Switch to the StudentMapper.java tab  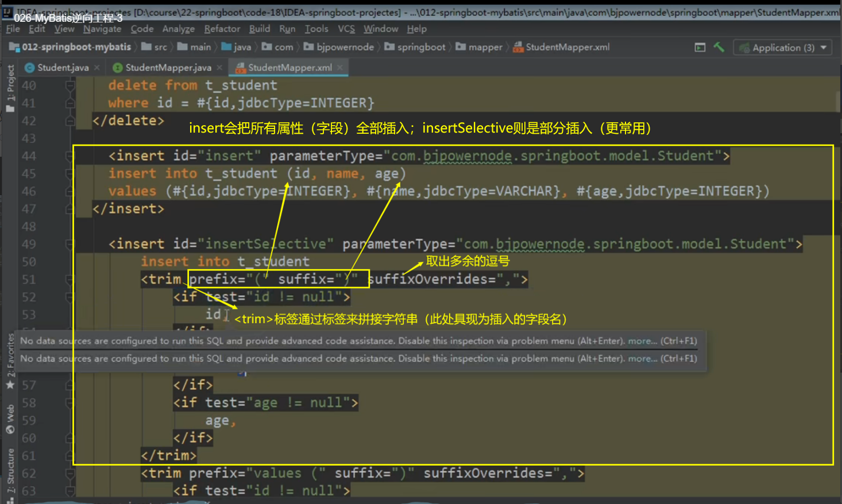[168, 68]
